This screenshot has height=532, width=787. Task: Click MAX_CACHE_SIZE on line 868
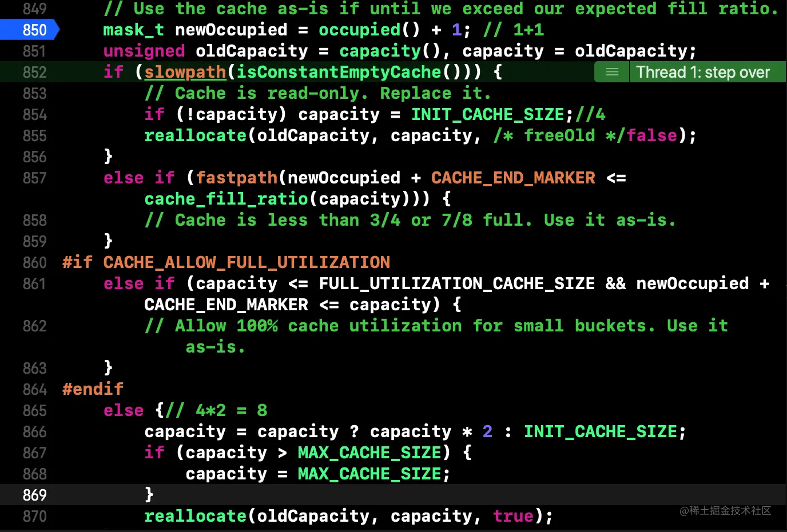coord(369,474)
